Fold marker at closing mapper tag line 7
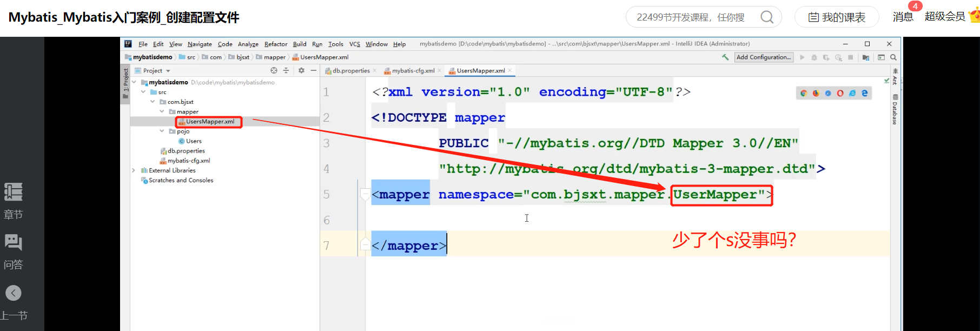This screenshot has width=980, height=331. [365, 245]
